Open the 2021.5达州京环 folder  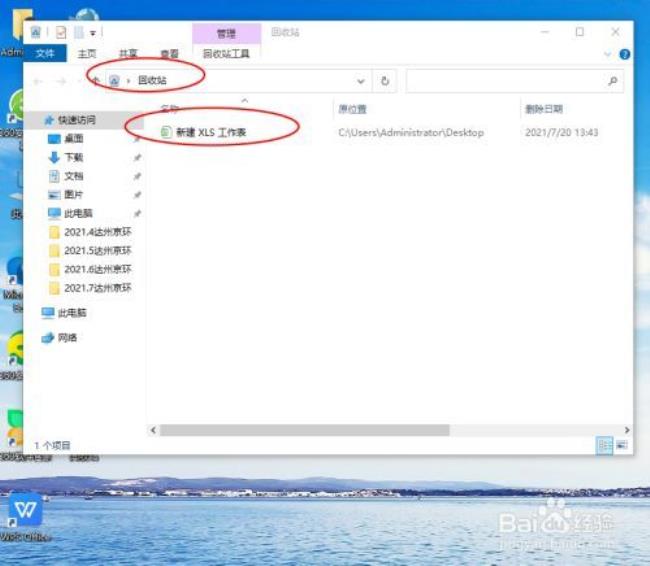coord(98,250)
